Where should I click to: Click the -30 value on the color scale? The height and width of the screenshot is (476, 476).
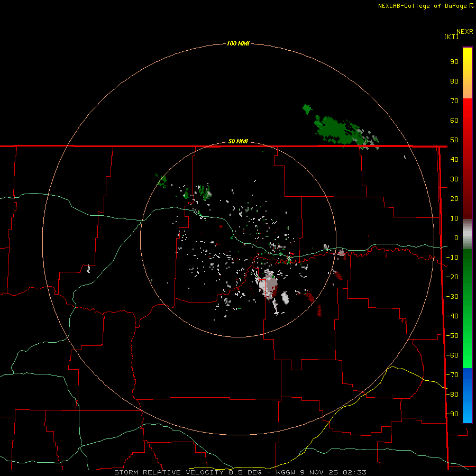pos(452,297)
